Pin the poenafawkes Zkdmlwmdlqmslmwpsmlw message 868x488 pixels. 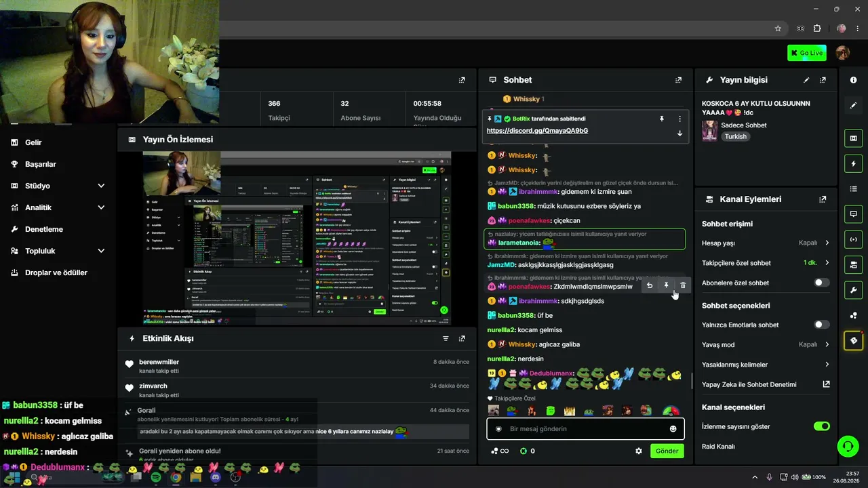point(666,285)
